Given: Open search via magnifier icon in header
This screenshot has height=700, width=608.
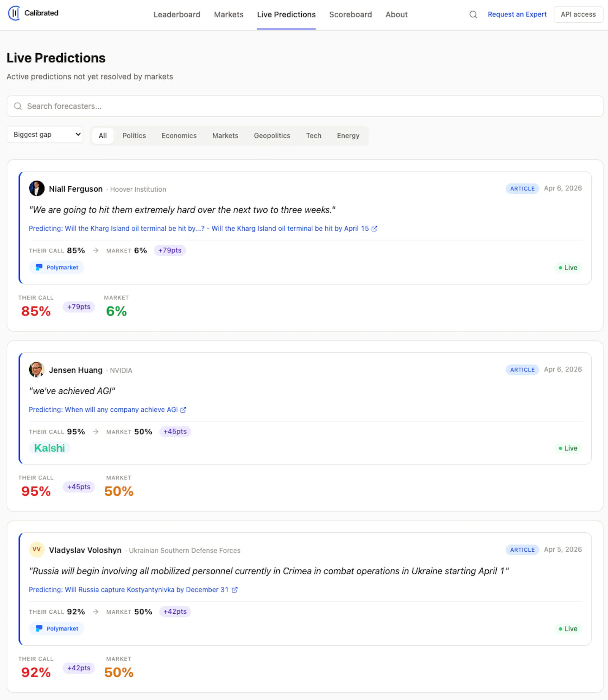Looking at the screenshot, I should pyautogui.click(x=473, y=14).
